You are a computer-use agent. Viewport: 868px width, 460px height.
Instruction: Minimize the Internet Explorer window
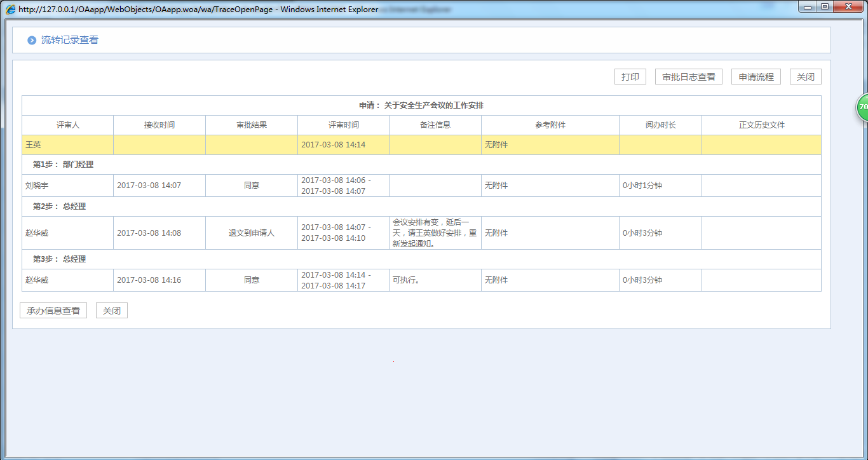808,7
